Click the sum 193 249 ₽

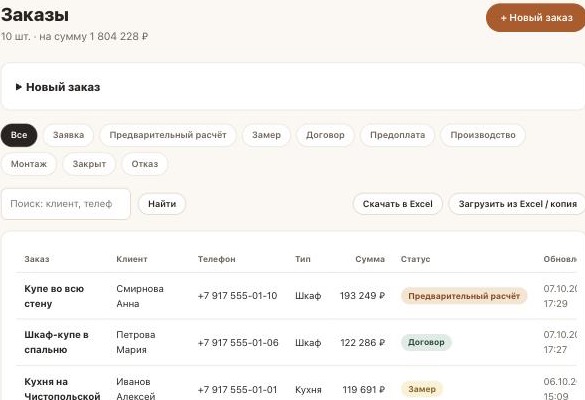tap(362, 296)
